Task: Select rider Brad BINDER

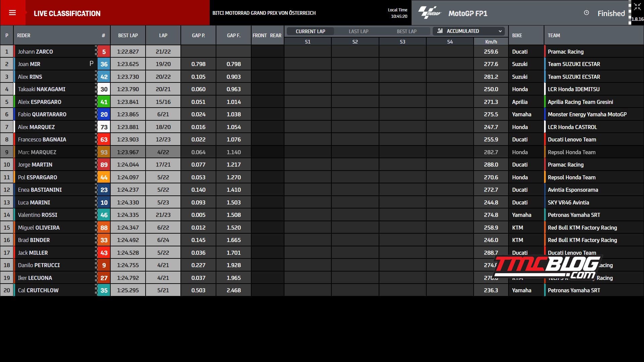Action: (34, 240)
